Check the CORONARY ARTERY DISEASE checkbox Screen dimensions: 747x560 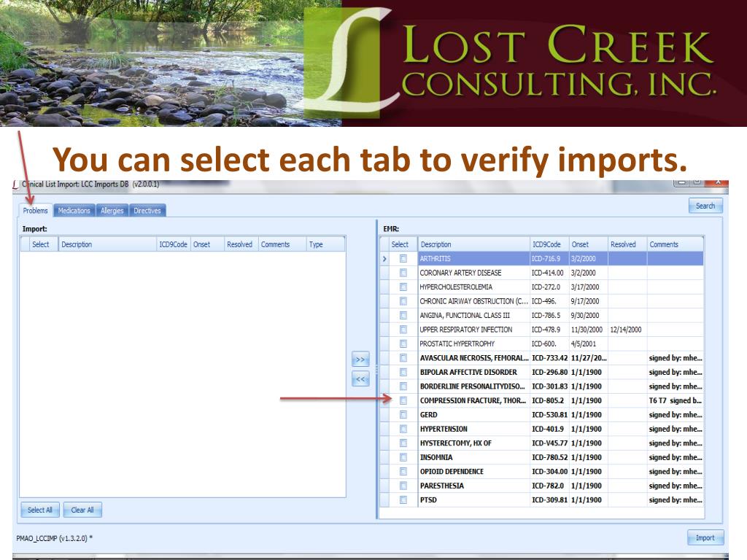click(403, 273)
